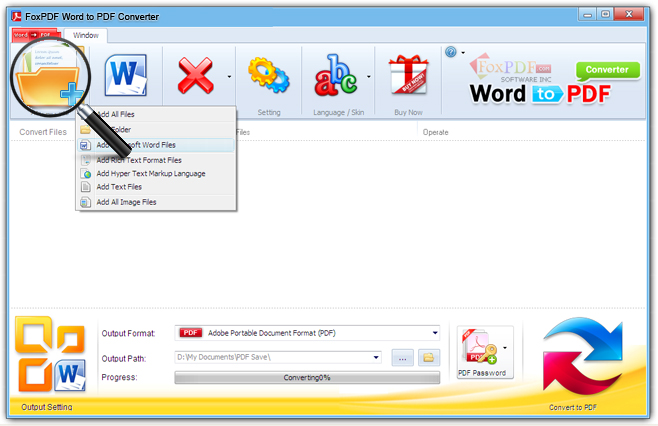
Task: Click the Office logo Output Setting icon
Action: point(50,354)
